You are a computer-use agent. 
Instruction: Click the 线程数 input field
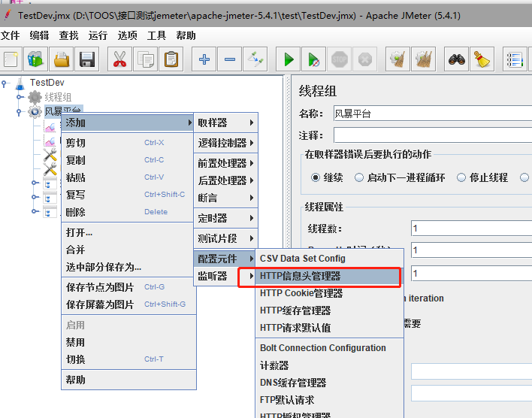472,229
